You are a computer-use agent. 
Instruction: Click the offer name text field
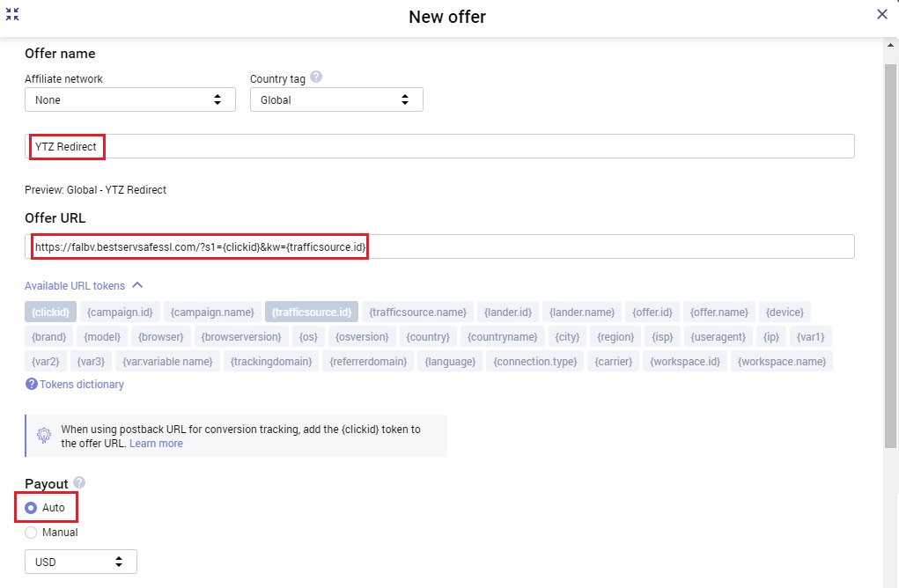click(440, 146)
